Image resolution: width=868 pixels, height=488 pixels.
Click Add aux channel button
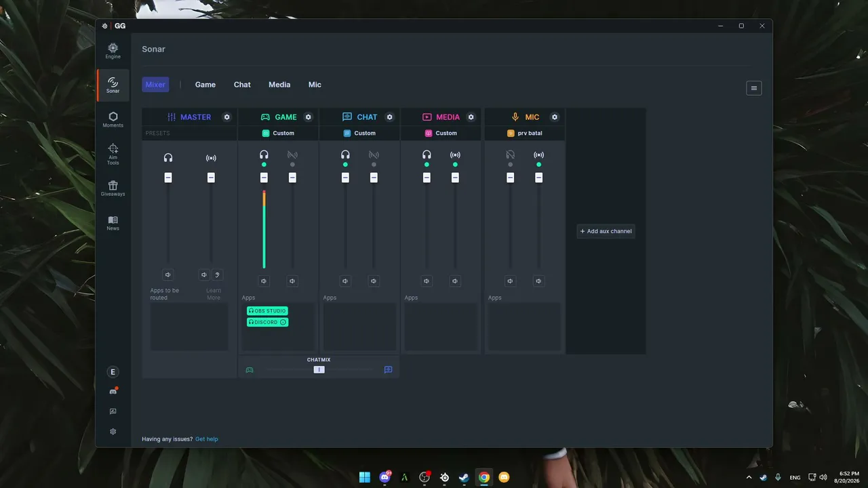[606, 231]
